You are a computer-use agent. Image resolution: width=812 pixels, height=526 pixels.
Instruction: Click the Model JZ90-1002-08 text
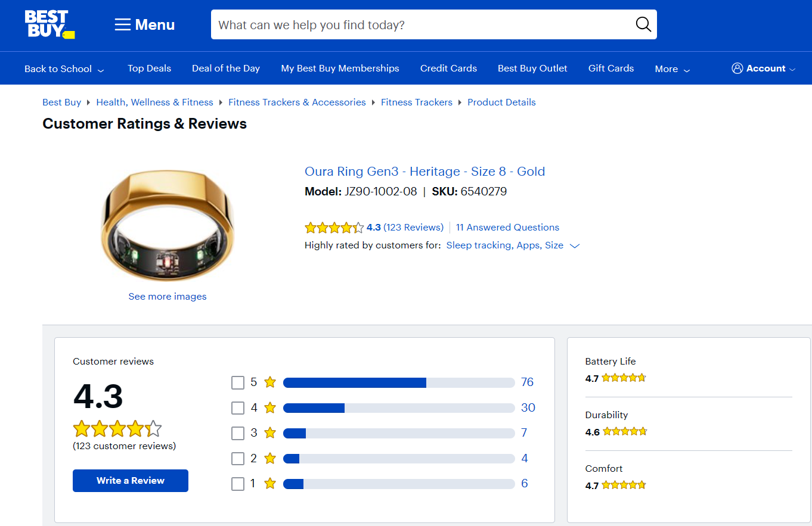361,192
